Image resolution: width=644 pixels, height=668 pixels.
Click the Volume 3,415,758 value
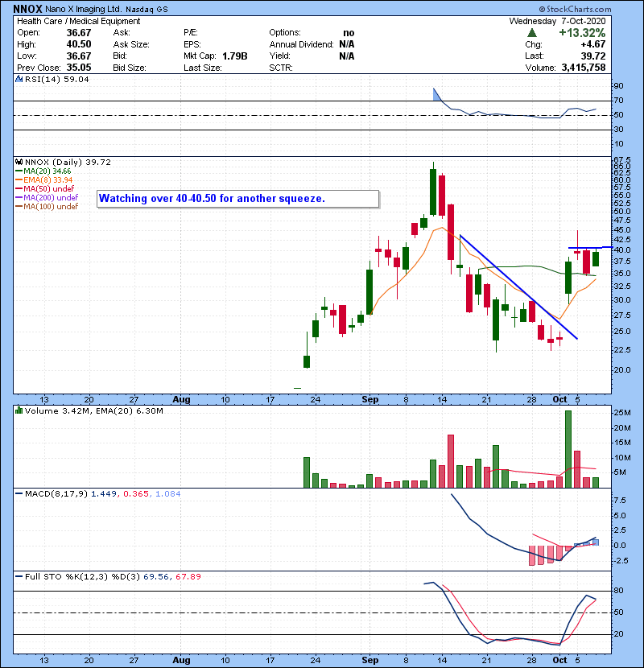tap(584, 68)
